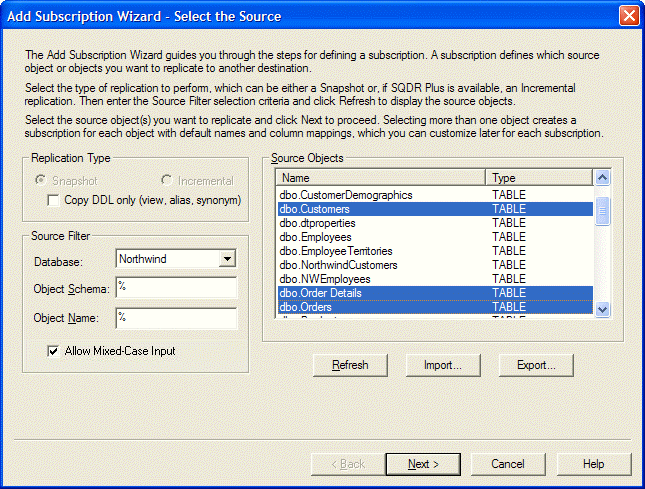645x489 pixels.
Task: Cancel the subscription wizard
Action: point(508,464)
